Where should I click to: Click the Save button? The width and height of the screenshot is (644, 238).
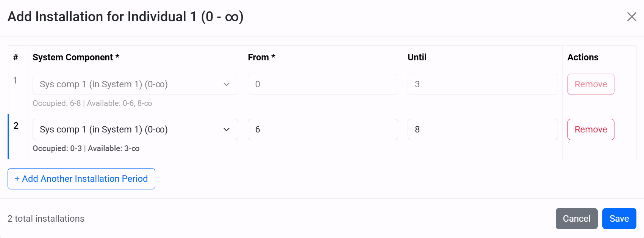point(619,219)
